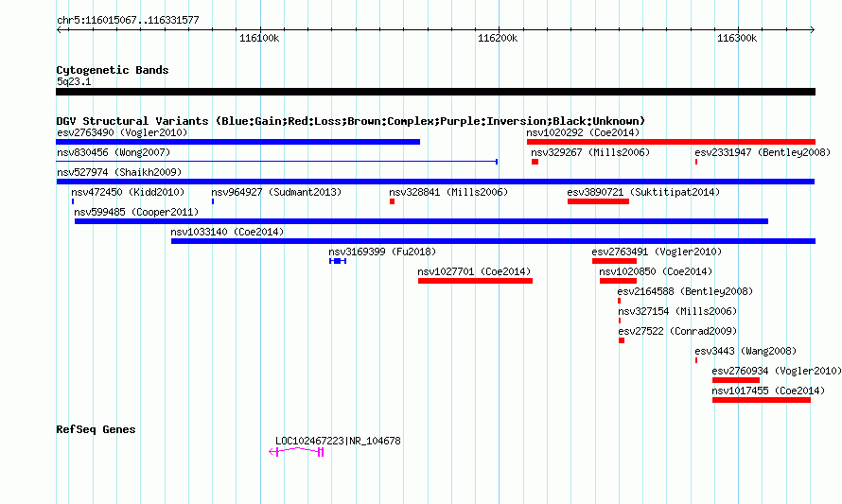Click the esv3890721 (Suktitipat2014) label text
842x504 pixels.
pyautogui.click(x=643, y=192)
